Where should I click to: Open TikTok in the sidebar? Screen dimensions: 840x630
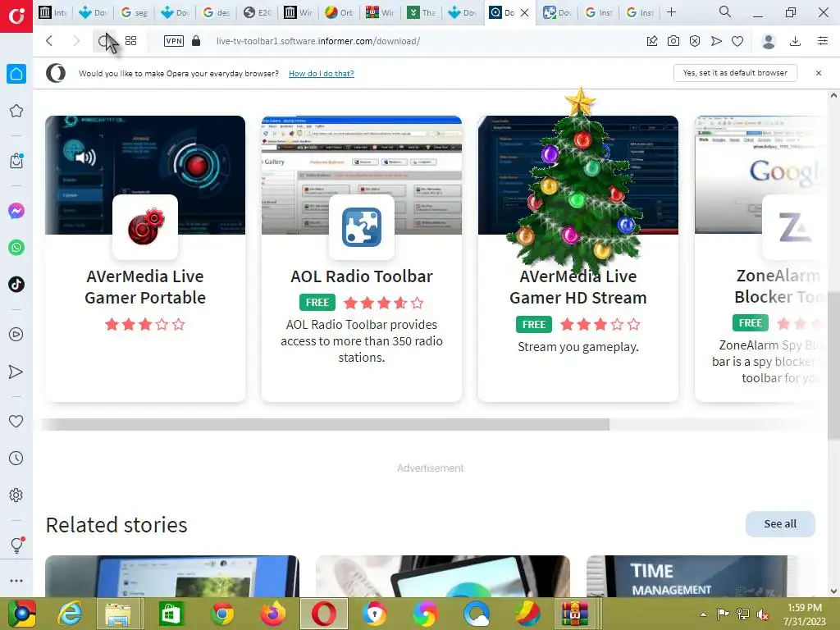(16, 285)
